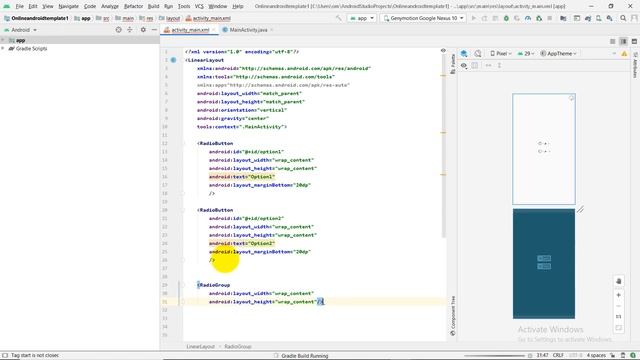Click the Stop square icon in toolbar
This screenshot has height=360, width=640.
point(550,18)
